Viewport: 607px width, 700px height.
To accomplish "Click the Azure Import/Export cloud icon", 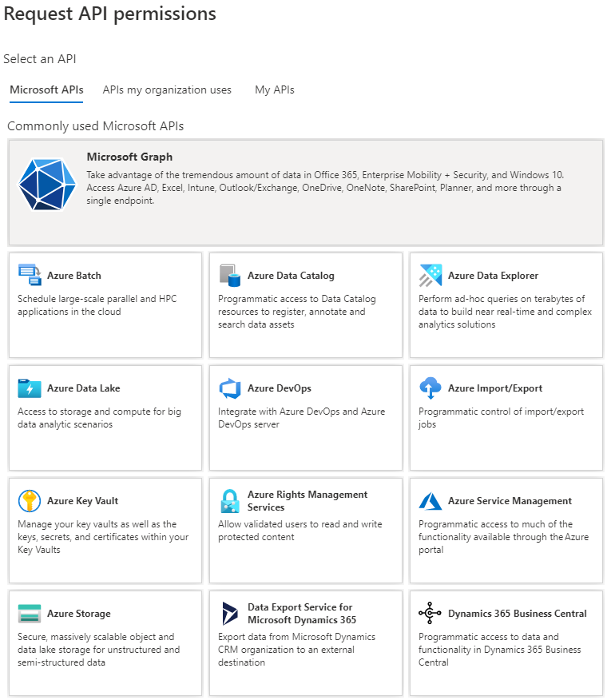I will pos(430,388).
